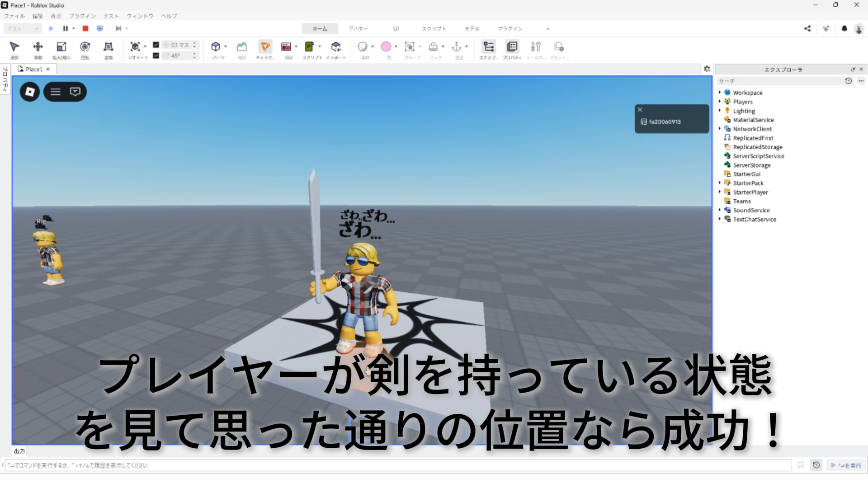This screenshot has height=488, width=868.
Task: Click the Import 3D icon
Action: click(x=336, y=47)
